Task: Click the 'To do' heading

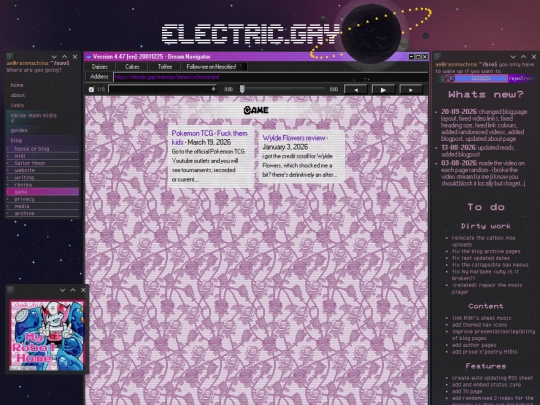Action: (x=486, y=207)
